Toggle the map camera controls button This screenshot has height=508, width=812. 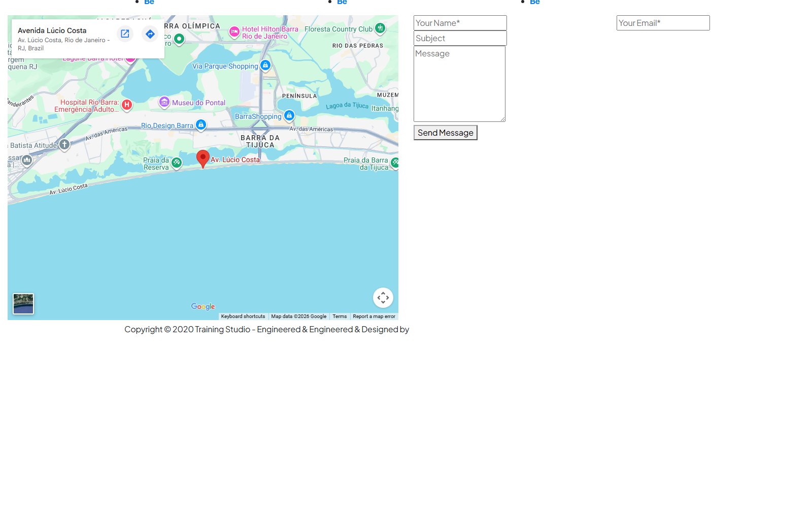tap(383, 298)
